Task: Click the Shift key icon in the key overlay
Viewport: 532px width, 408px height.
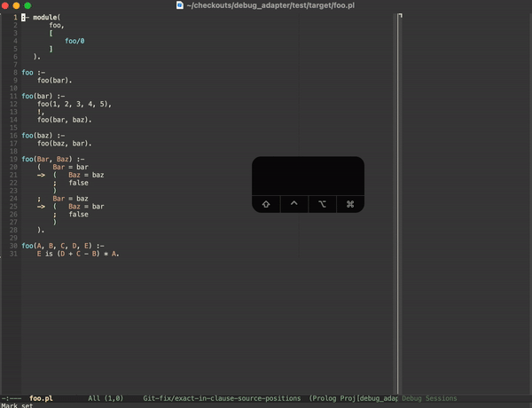Action: coord(266,204)
